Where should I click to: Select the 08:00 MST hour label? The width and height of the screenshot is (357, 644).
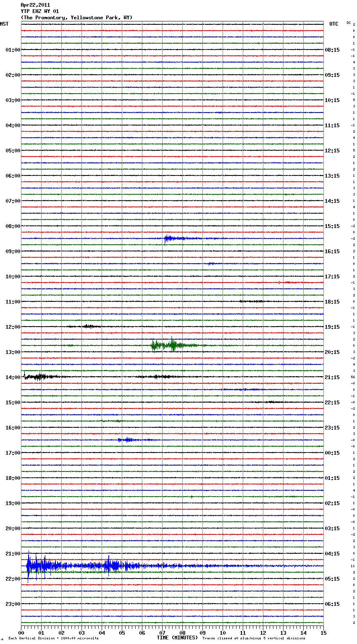tap(13, 226)
